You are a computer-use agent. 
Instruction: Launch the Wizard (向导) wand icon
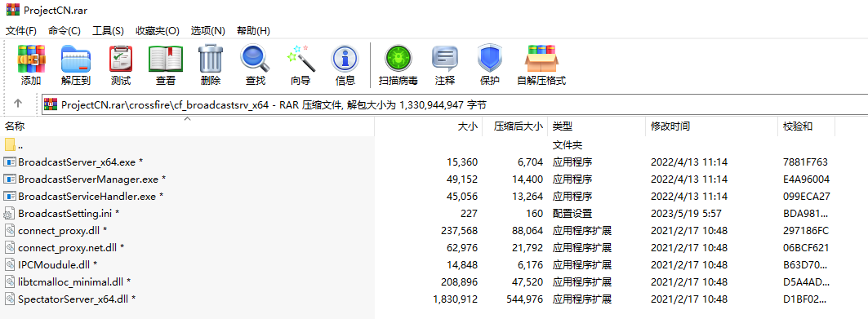tap(300, 60)
